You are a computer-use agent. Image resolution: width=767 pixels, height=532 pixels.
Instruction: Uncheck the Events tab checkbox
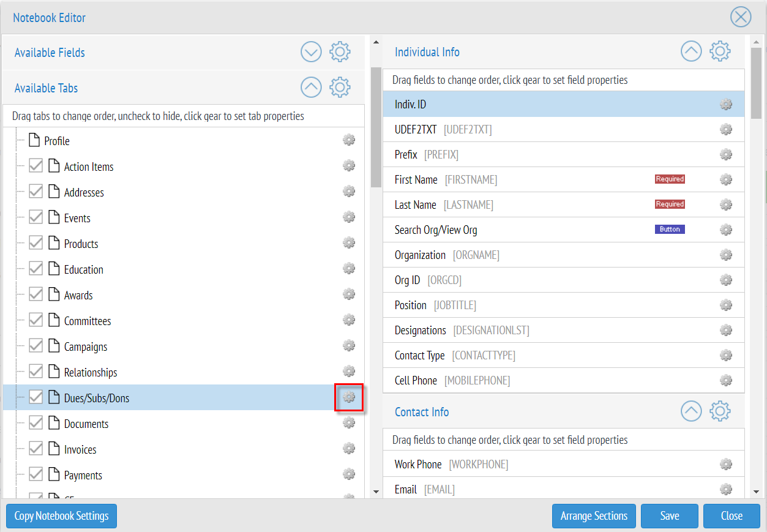click(x=36, y=217)
